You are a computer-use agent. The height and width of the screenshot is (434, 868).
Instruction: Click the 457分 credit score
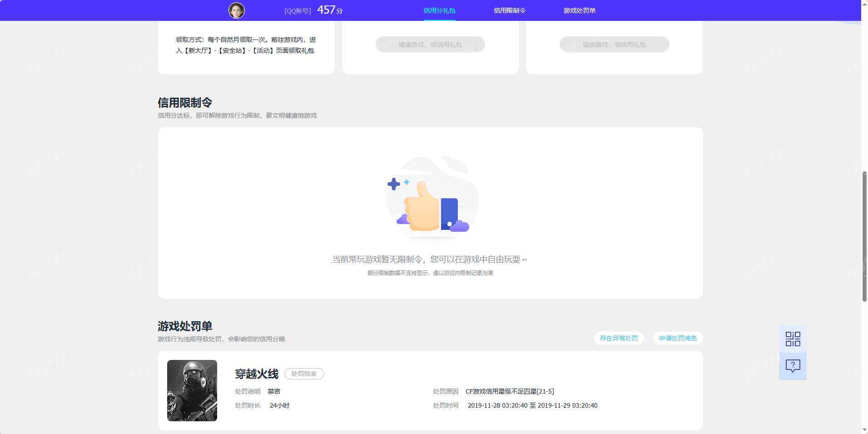330,10
